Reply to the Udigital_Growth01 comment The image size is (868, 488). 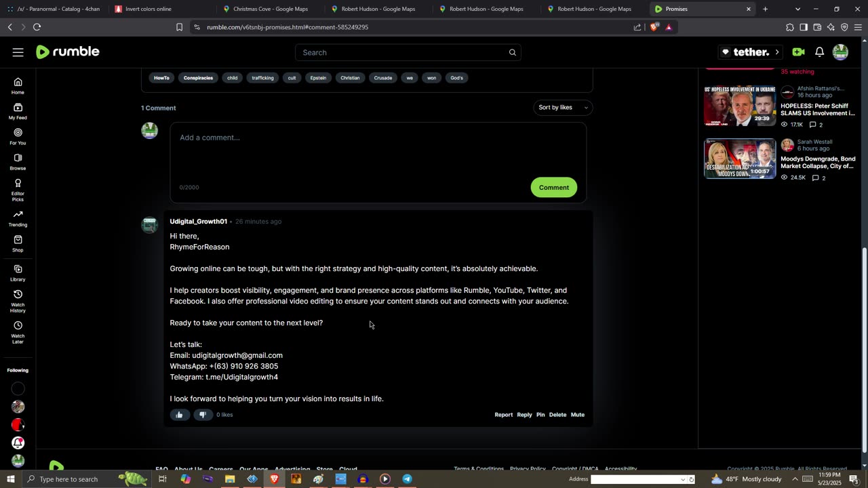point(524,415)
